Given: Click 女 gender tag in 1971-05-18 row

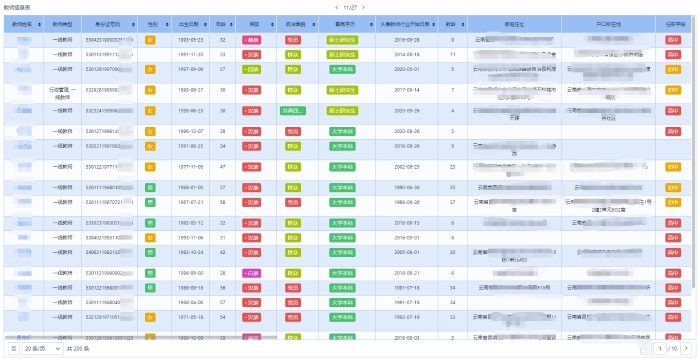Looking at the screenshot, I should [150, 317].
